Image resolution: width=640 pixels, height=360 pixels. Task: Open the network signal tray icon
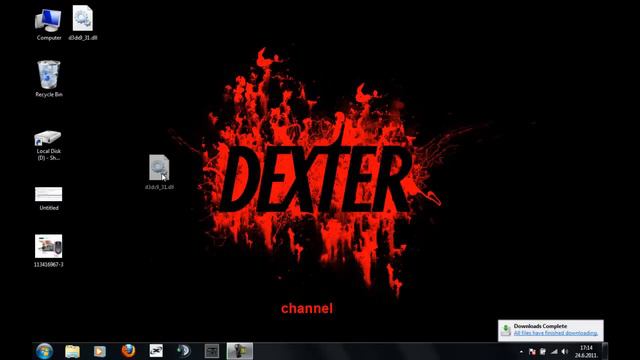554,351
